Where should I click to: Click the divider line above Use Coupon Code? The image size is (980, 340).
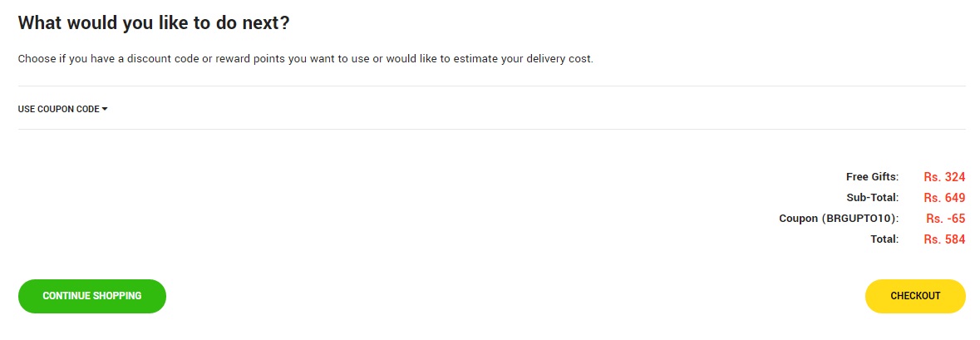(x=490, y=86)
